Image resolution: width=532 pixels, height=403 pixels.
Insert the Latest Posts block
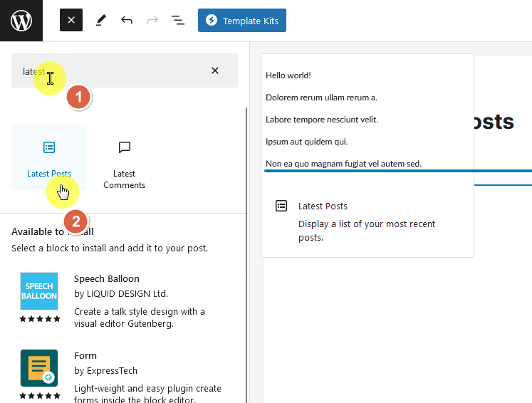(49, 157)
